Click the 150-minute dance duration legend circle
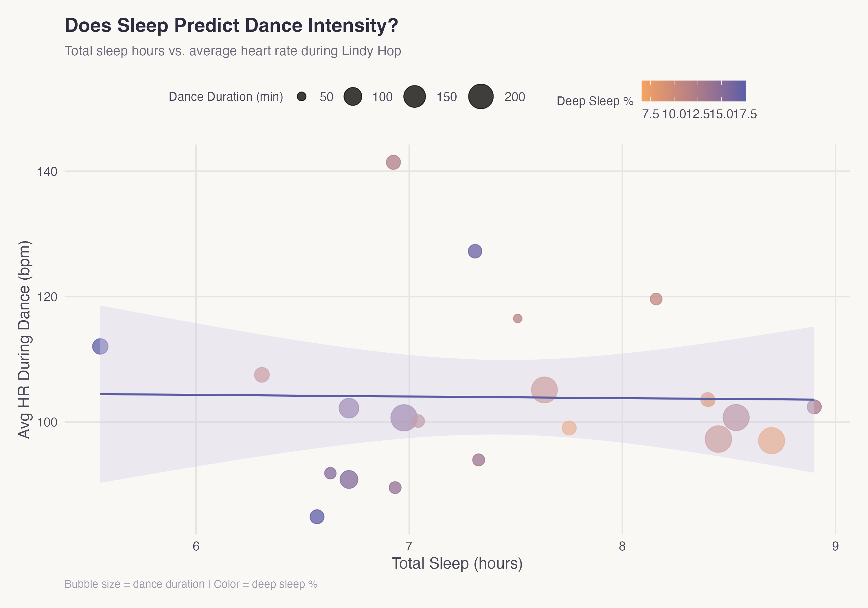 click(414, 96)
